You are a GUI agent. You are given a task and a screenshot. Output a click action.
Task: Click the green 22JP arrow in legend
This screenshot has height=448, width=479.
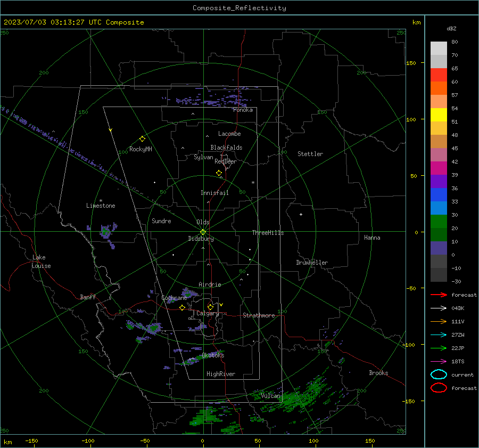(x=439, y=348)
